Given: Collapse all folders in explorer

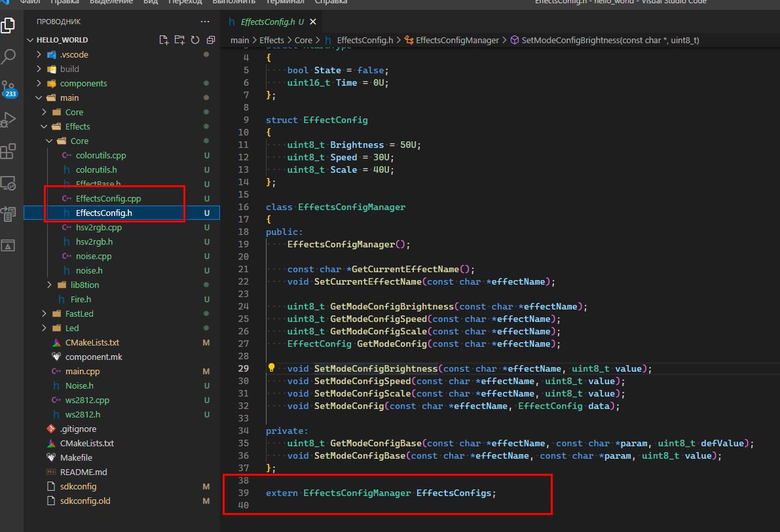Looking at the screenshot, I should [x=210, y=40].
